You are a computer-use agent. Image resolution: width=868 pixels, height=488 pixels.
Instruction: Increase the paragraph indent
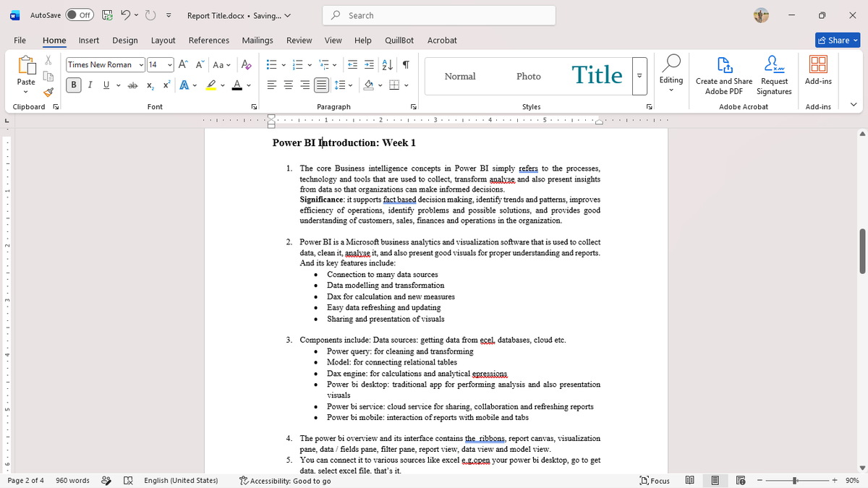tap(368, 64)
